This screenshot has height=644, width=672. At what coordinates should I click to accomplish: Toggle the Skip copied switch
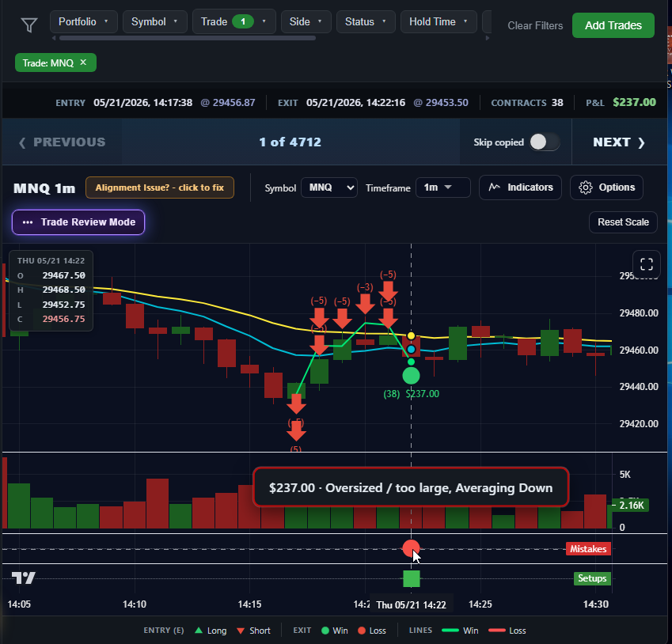[545, 142]
